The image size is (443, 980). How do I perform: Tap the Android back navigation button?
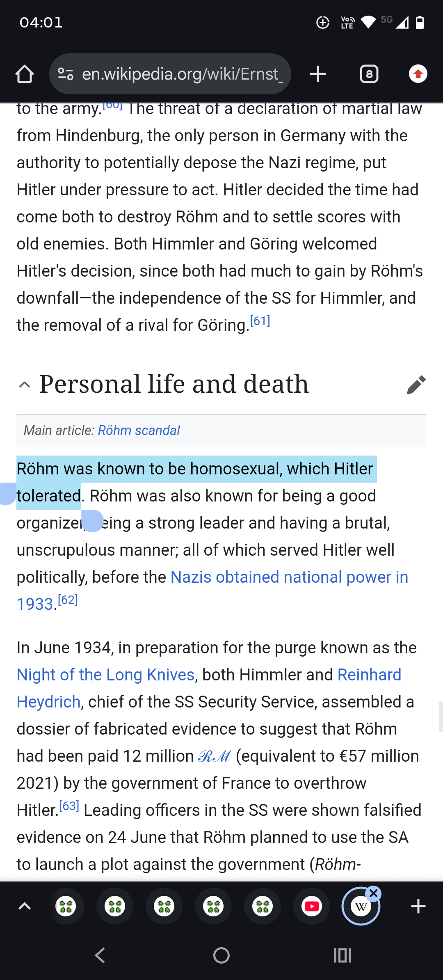[100, 955]
